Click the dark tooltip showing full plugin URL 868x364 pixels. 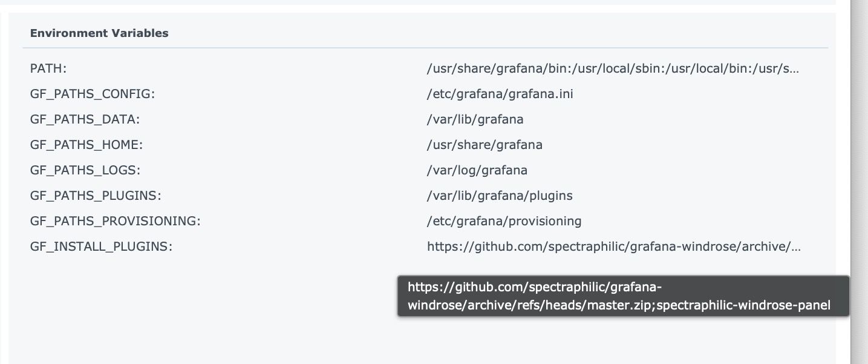623,296
